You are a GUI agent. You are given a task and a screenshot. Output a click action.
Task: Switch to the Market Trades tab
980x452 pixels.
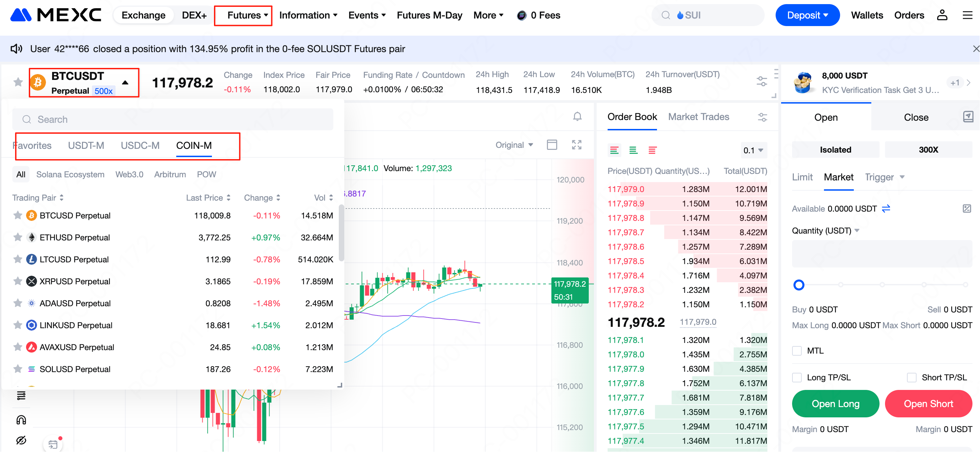click(698, 117)
